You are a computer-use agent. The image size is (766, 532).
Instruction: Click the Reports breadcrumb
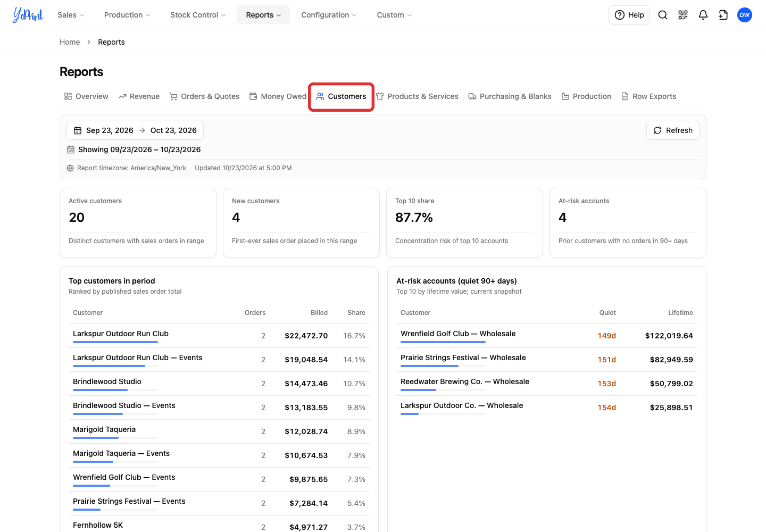click(111, 42)
